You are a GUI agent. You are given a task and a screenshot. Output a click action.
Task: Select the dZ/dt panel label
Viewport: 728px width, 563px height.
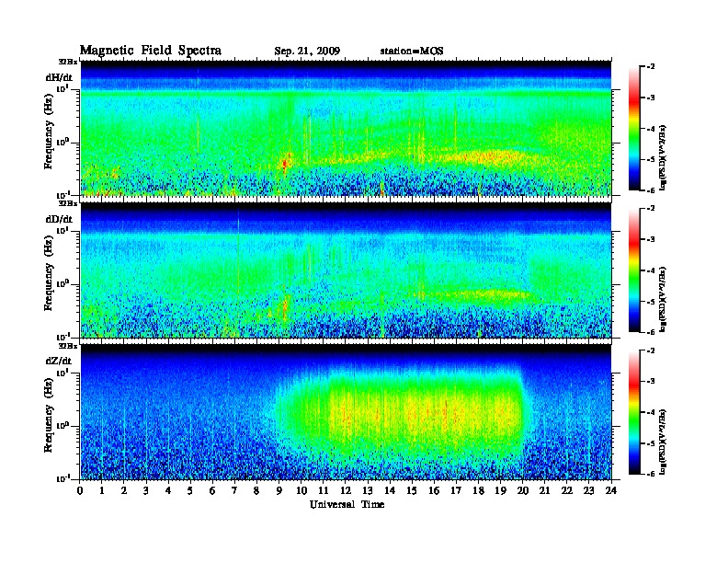[59, 361]
